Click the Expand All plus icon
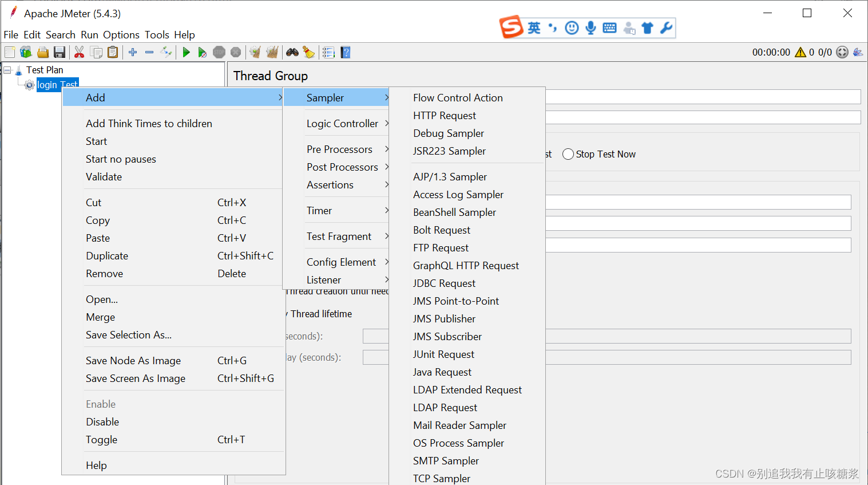868x485 pixels. 133,52
